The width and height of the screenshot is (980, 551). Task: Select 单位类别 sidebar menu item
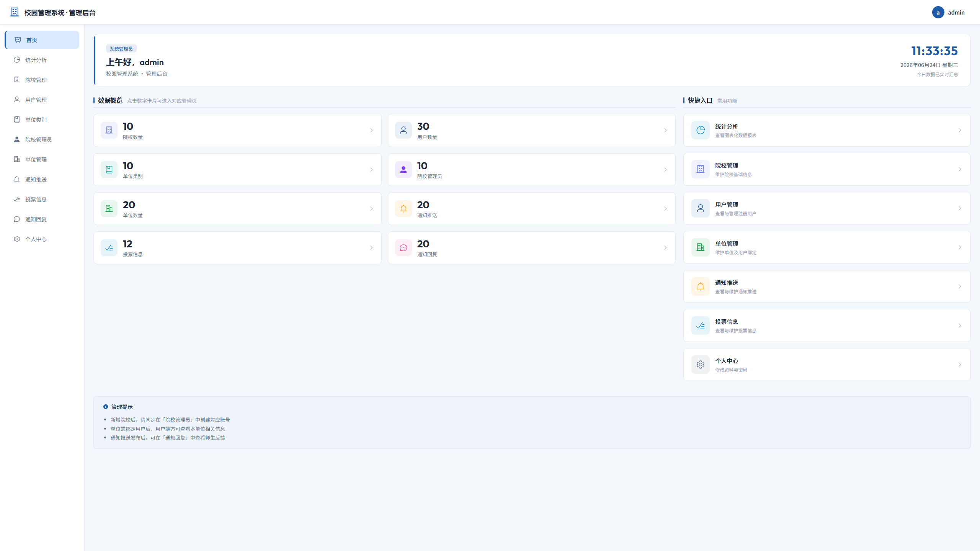pyautogui.click(x=42, y=119)
